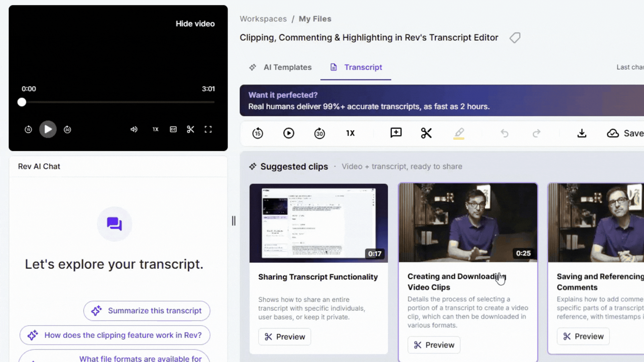Image resolution: width=644 pixels, height=362 pixels.
Task: Redo the last edit
Action: [536, 133]
